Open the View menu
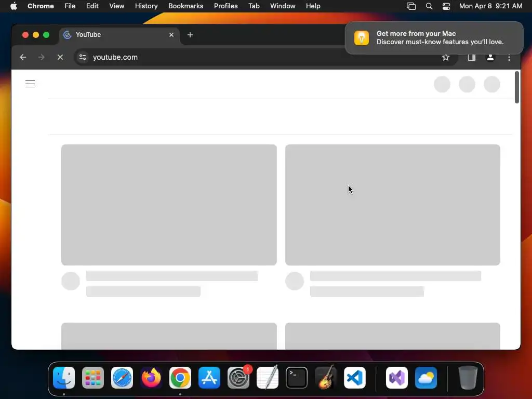 (x=116, y=6)
